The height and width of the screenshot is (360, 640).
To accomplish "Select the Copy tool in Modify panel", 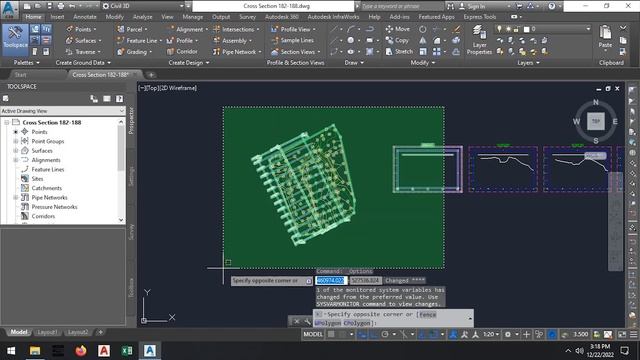I will coord(397,40).
